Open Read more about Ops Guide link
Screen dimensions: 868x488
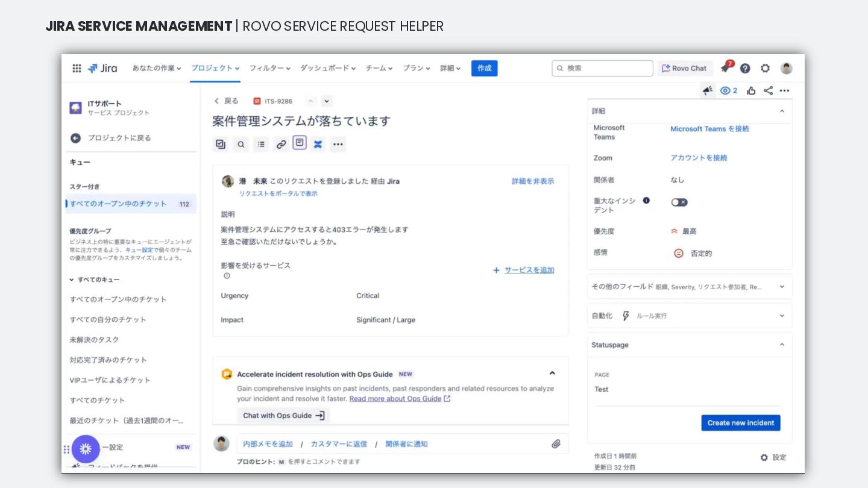click(x=400, y=399)
